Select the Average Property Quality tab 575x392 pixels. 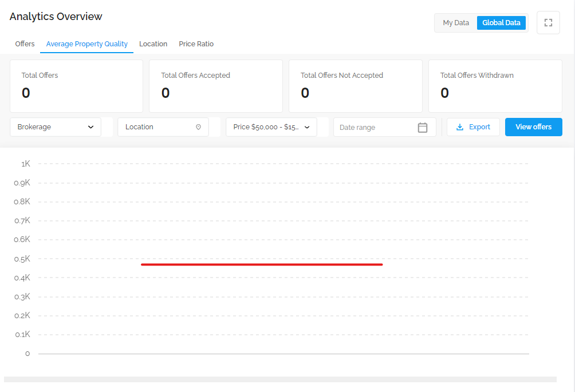87,44
